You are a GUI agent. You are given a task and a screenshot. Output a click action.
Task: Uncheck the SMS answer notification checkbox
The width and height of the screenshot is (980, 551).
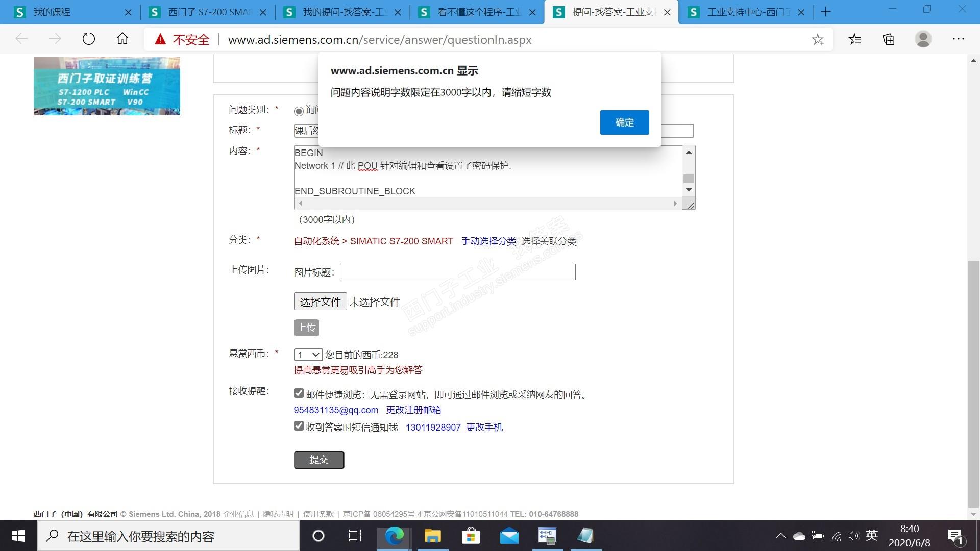tap(299, 426)
